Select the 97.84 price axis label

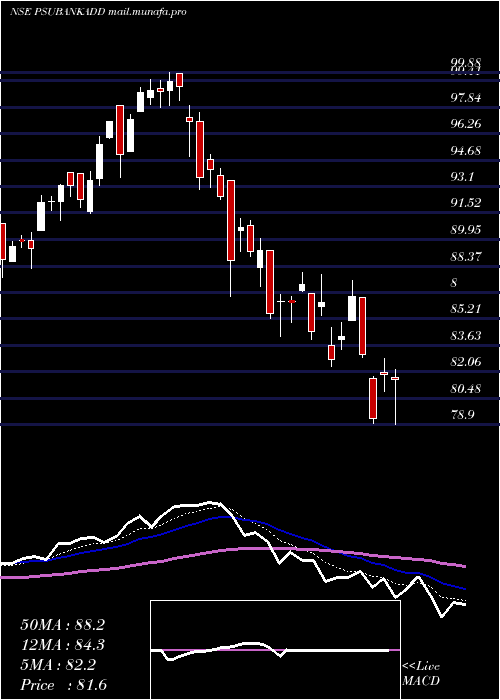click(466, 98)
